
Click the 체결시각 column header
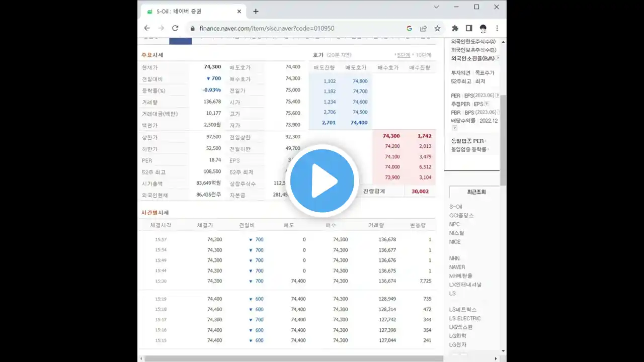pyautogui.click(x=160, y=225)
